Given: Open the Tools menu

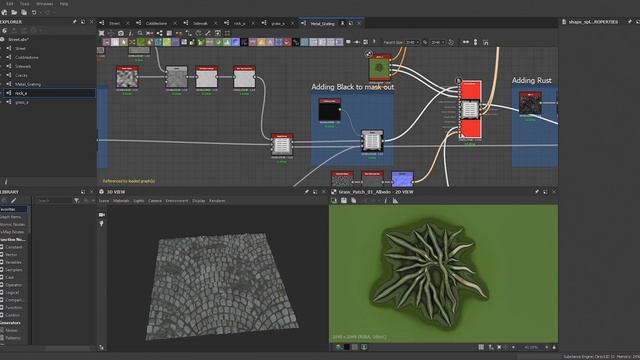Looking at the screenshot, I should tap(24, 4).
